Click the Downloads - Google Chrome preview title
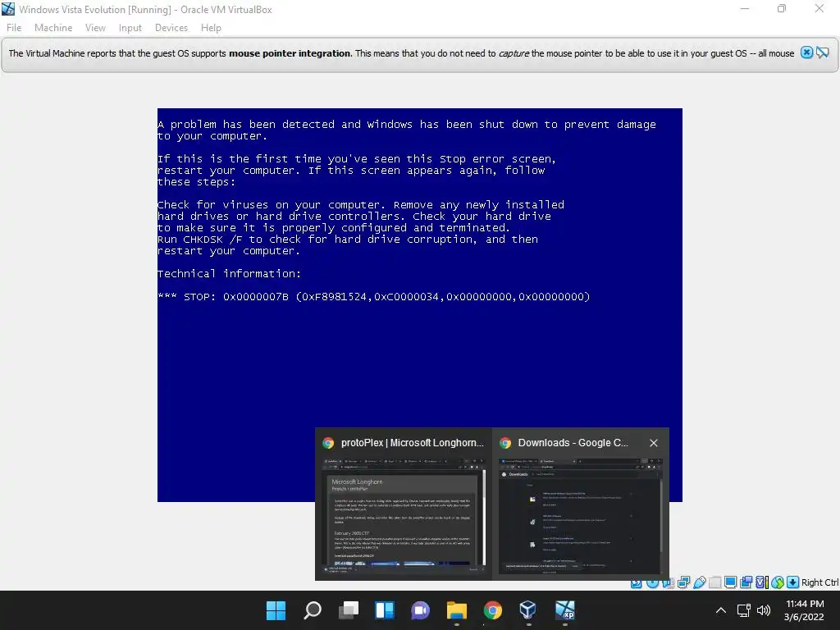The width and height of the screenshot is (840, 630). click(573, 443)
